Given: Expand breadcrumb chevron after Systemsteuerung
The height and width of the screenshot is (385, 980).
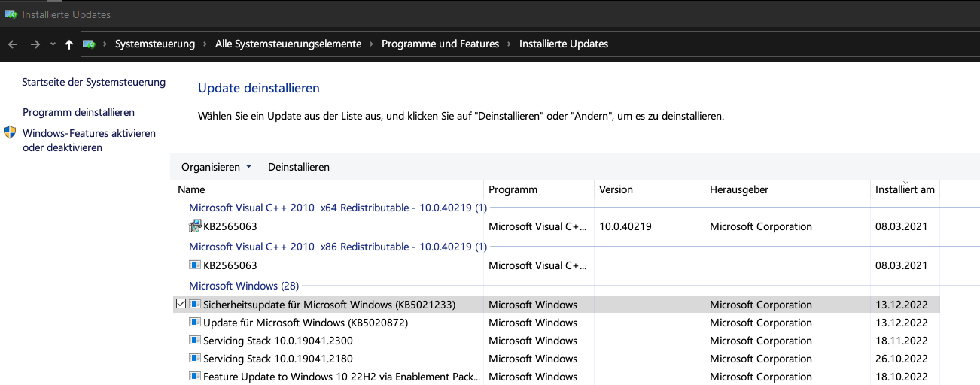Looking at the screenshot, I should pyautogui.click(x=205, y=44).
